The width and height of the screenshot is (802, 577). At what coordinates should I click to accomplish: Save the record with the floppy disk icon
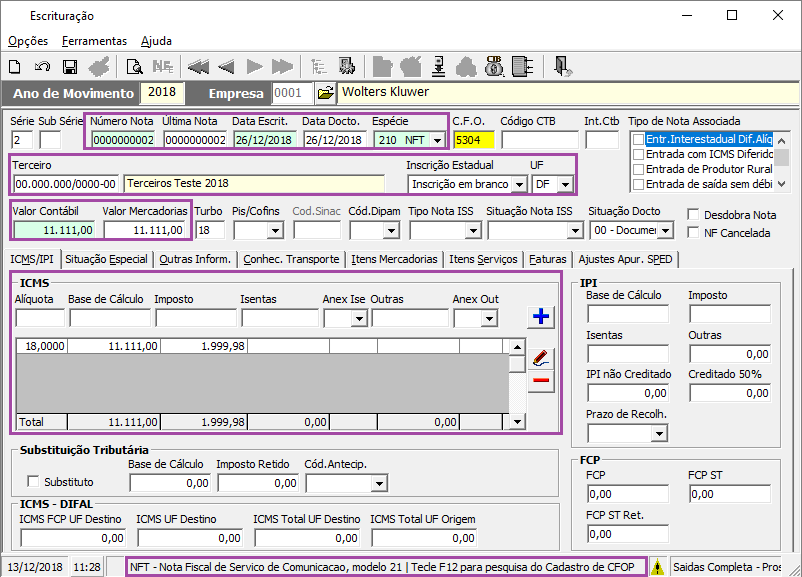[x=70, y=66]
